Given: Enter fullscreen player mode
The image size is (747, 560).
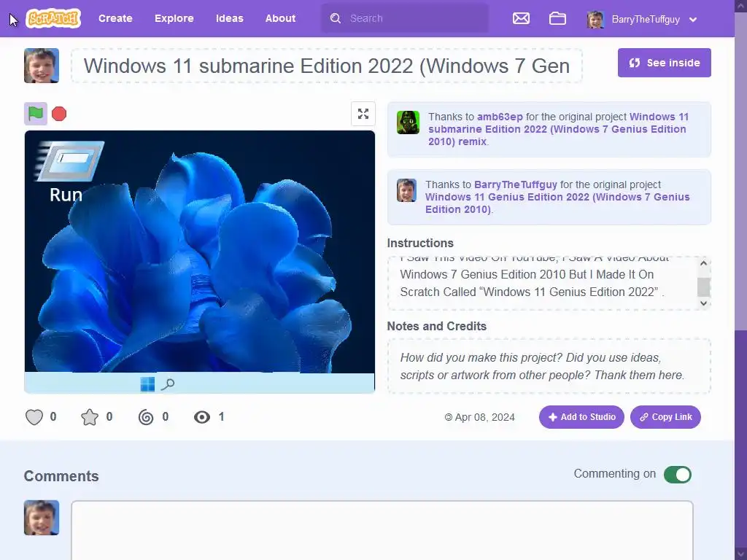Looking at the screenshot, I should pyautogui.click(x=363, y=114).
